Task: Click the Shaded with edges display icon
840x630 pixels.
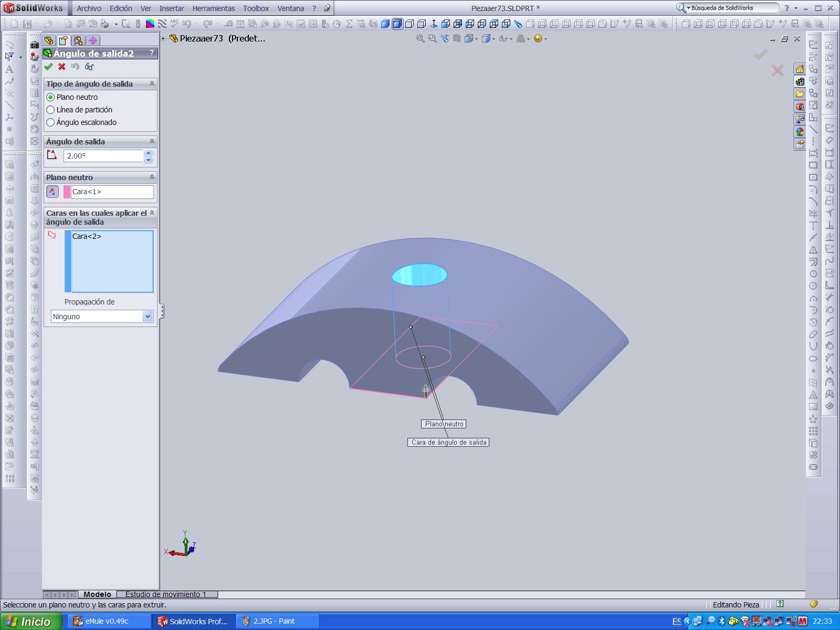Action: (397, 24)
